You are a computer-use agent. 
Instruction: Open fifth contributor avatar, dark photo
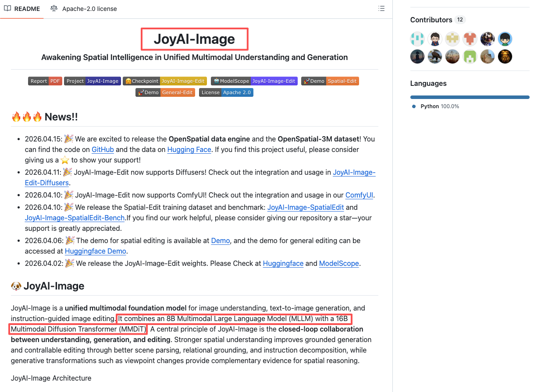point(488,39)
